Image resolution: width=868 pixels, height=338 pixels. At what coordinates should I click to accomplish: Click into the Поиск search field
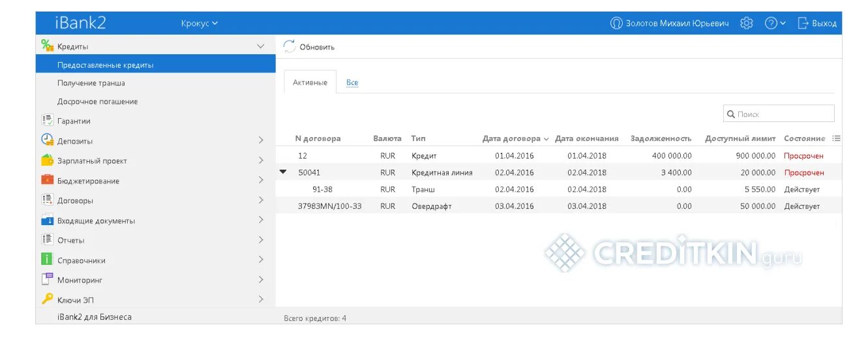(779, 114)
